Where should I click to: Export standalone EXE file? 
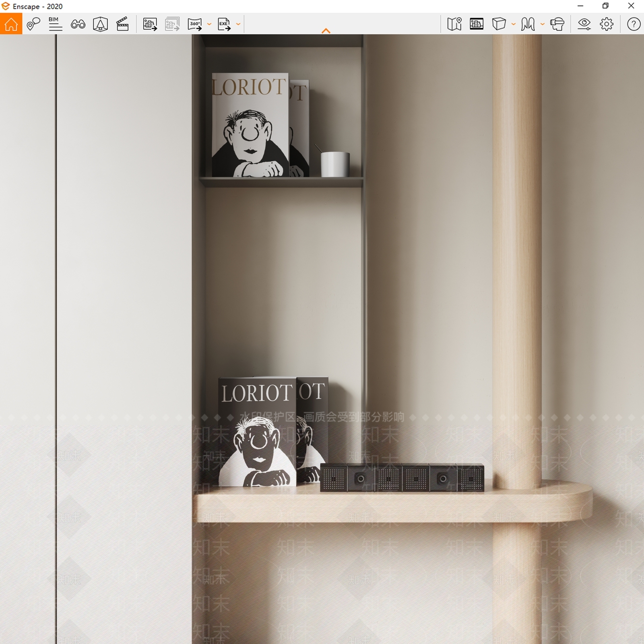(224, 24)
